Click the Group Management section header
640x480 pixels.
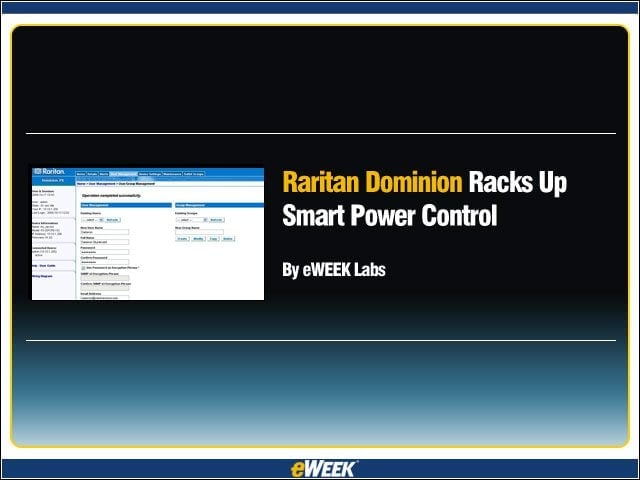pyautogui.click(x=220, y=205)
